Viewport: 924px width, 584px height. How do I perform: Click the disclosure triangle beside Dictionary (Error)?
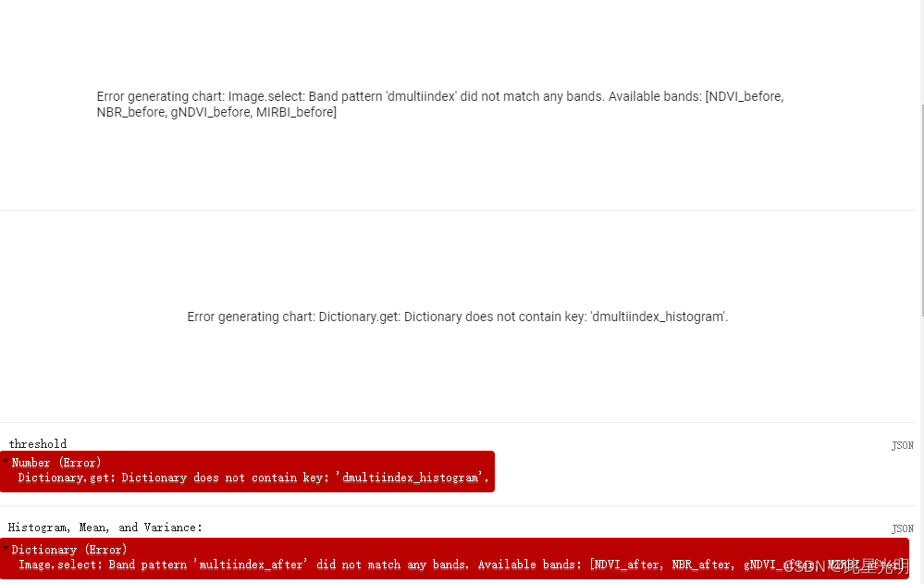click(x=6, y=549)
